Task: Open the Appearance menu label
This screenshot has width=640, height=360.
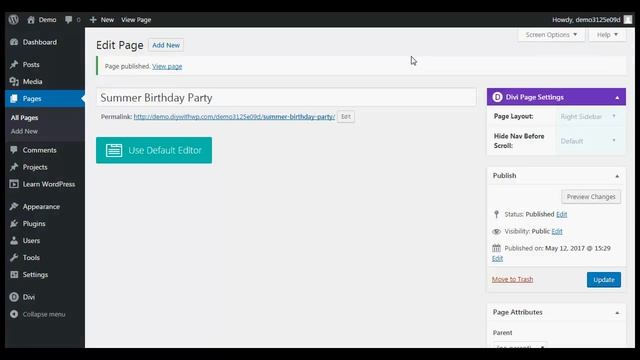Action: (x=41, y=207)
